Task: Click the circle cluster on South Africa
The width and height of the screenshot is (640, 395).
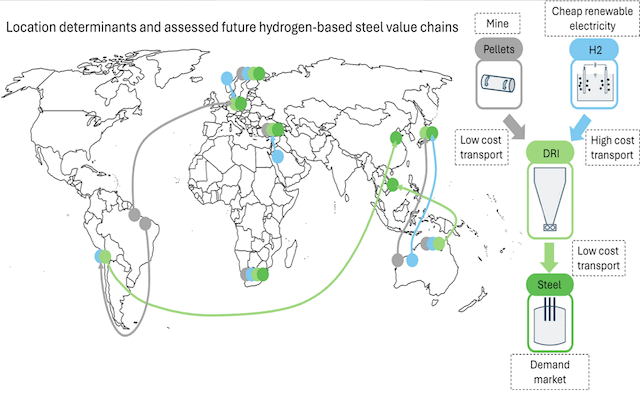Action: tap(254, 274)
